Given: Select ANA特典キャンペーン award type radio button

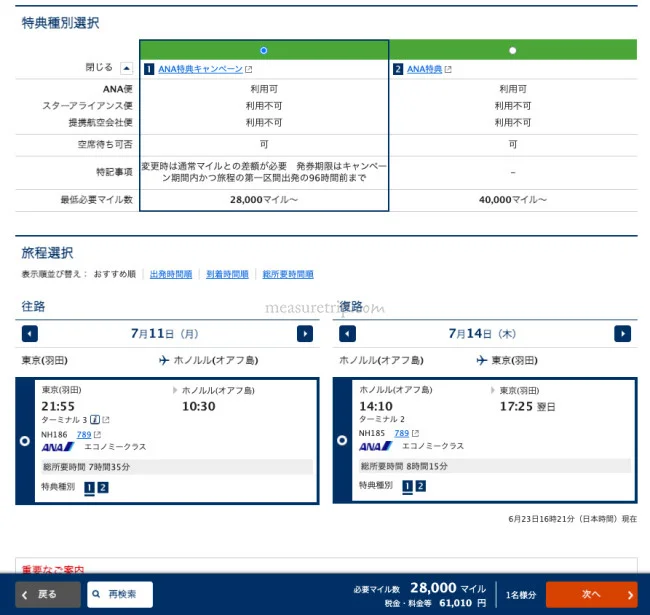Looking at the screenshot, I should coord(264,51).
